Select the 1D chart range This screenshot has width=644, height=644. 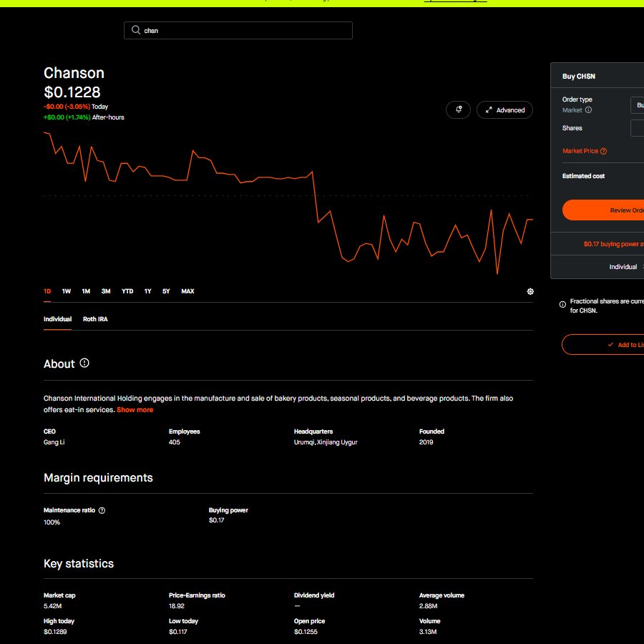[x=47, y=291]
